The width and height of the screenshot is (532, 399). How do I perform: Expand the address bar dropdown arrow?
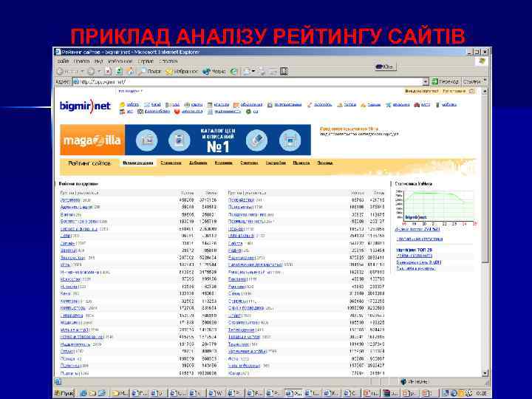coord(426,82)
